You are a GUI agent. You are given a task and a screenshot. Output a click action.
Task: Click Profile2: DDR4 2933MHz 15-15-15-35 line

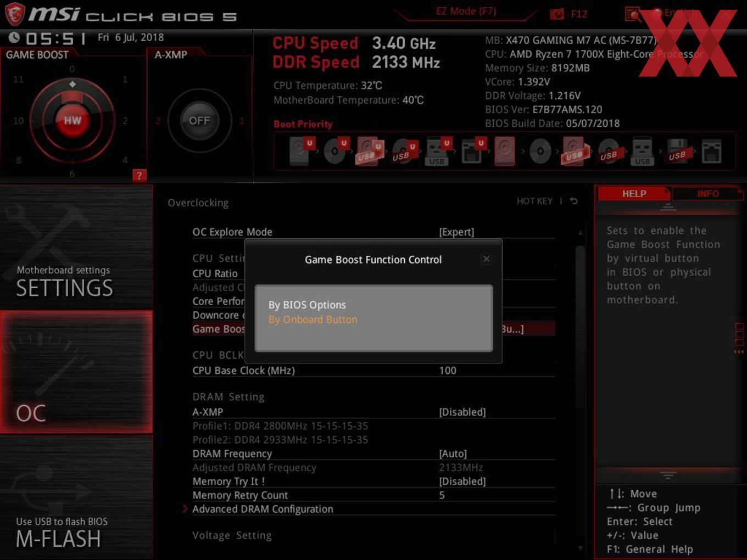[280, 440]
